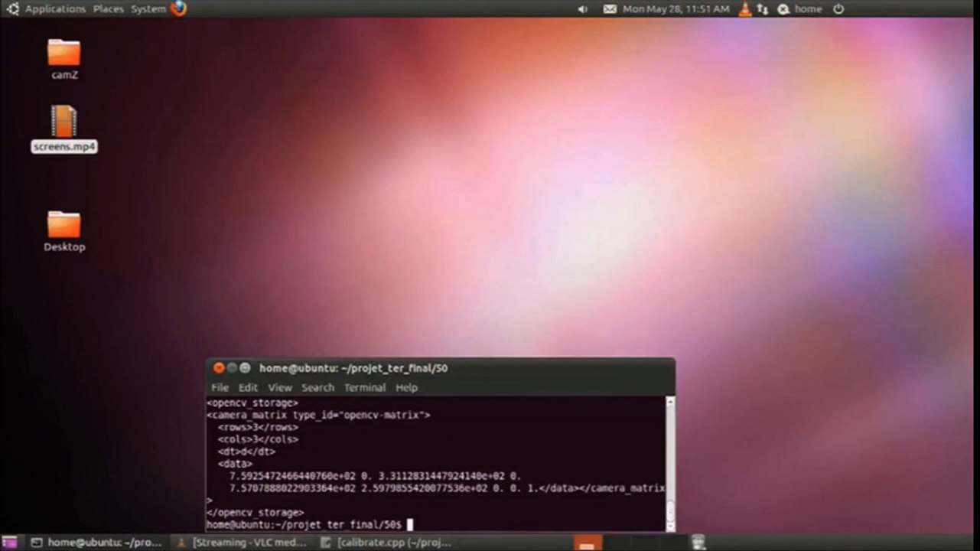Open the date and time calendar
Viewport: 980px width, 551px height.
(x=676, y=9)
